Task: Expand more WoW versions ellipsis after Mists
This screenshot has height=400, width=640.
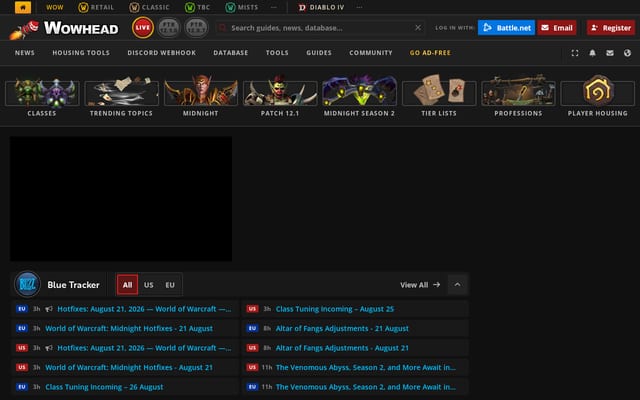Action: [274, 7]
